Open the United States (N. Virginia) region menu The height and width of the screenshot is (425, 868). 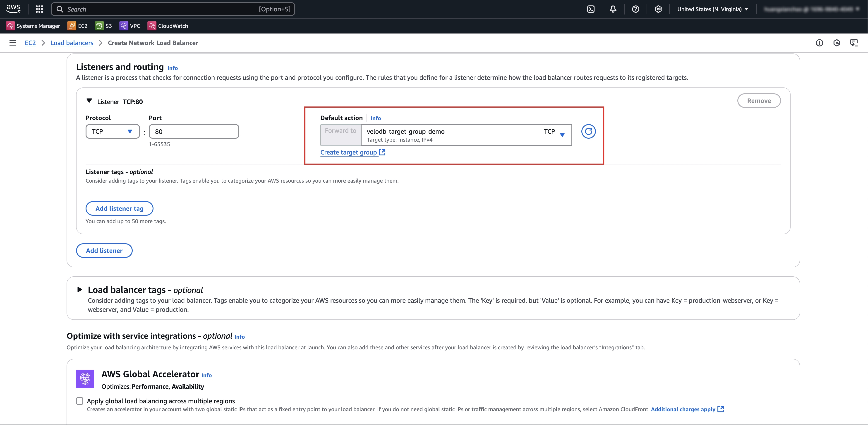tap(712, 9)
